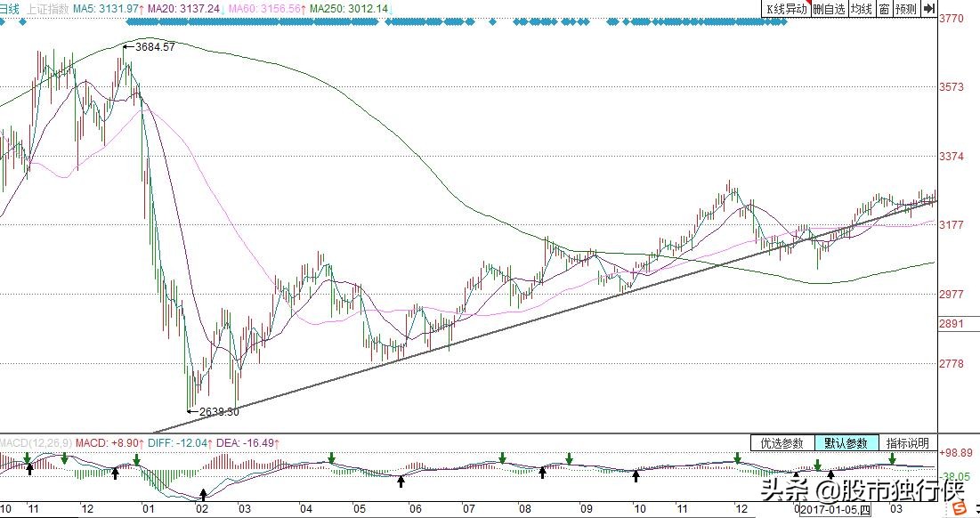The image size is (980, 518).
Task: Click the 删自选 button
Action: [829, 9]
